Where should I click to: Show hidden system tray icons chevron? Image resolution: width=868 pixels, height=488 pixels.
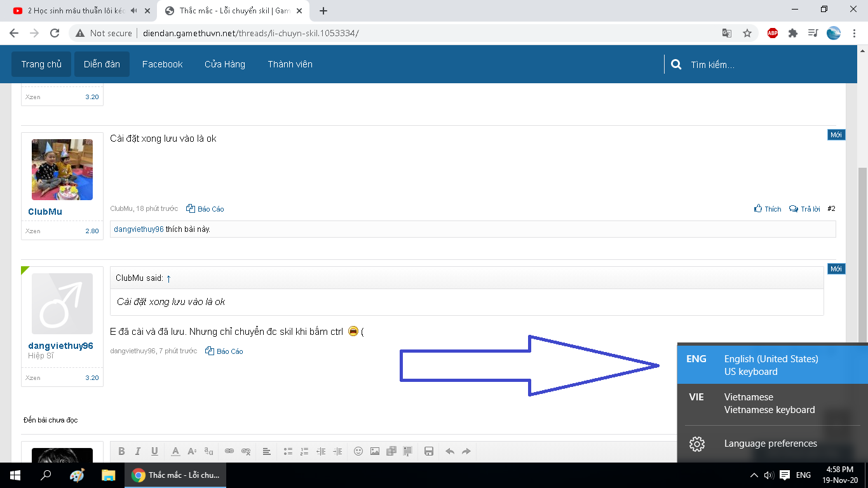point(754,475)
